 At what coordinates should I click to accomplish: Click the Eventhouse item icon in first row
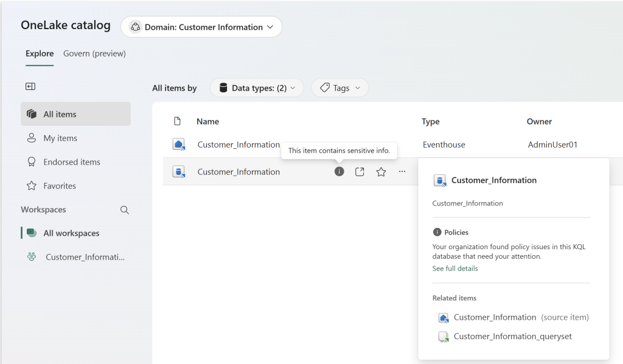(x=179, y=145)
